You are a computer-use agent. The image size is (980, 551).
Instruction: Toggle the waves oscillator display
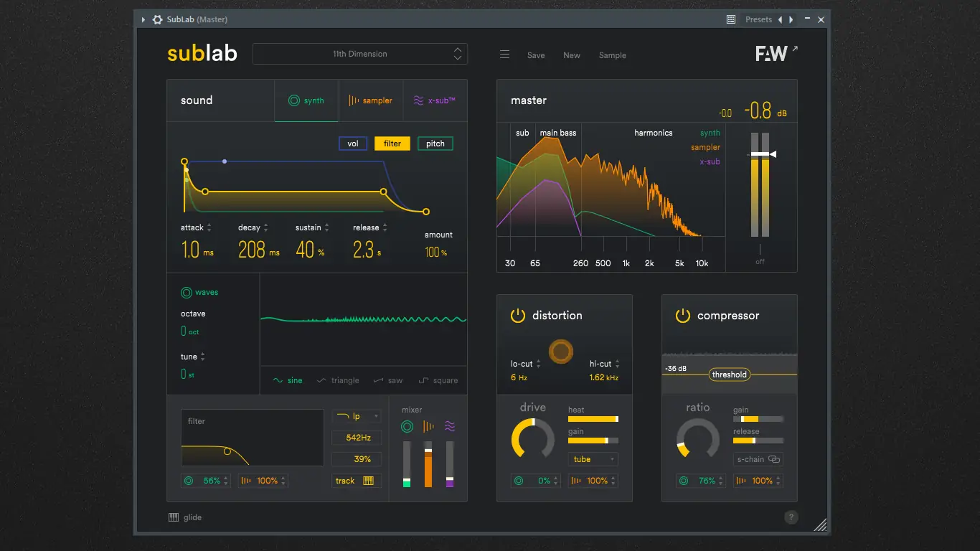[x=187, y=292]
